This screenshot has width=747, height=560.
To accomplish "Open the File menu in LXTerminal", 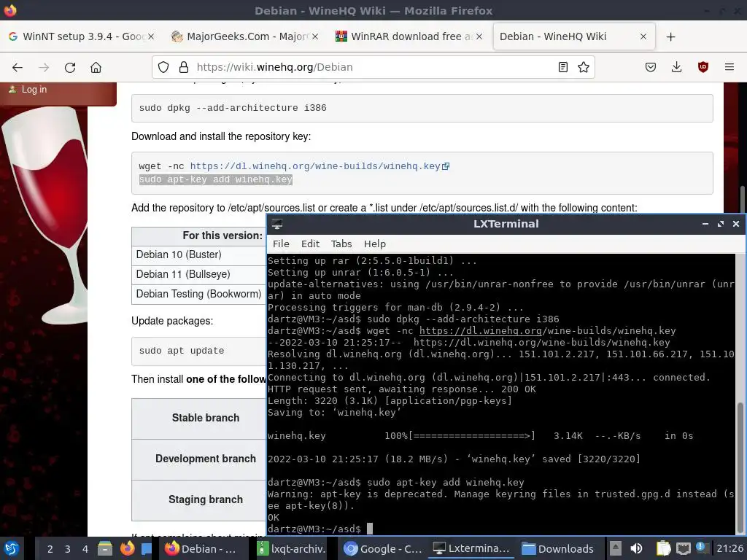I will coord(281,244).
